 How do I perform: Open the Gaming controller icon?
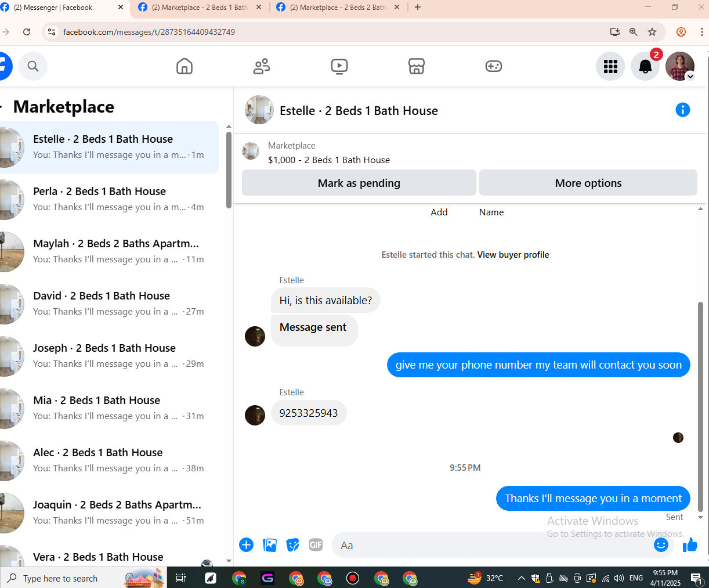(x=494, y=66)
